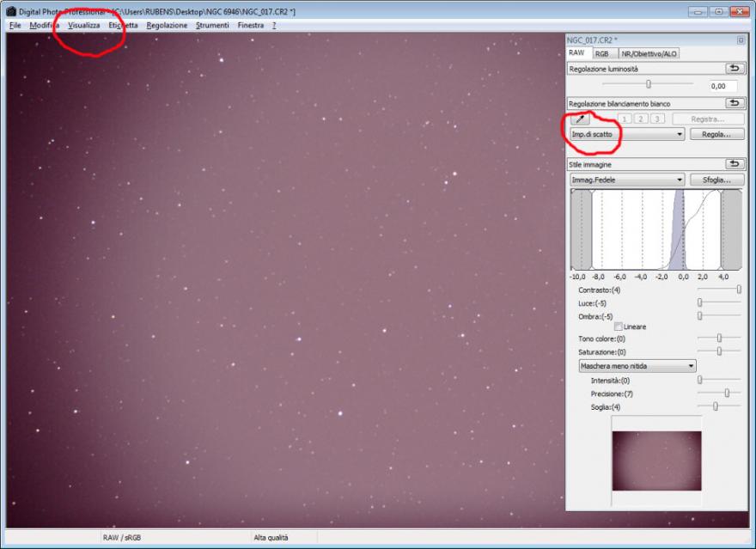
Task: Switch to the NR/Obiettivo/ALO tab
Action: click(649, 53)
